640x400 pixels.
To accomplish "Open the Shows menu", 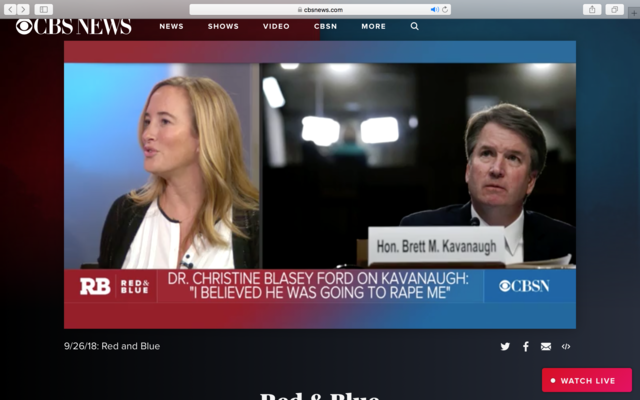I will click(x=223, y=26).
